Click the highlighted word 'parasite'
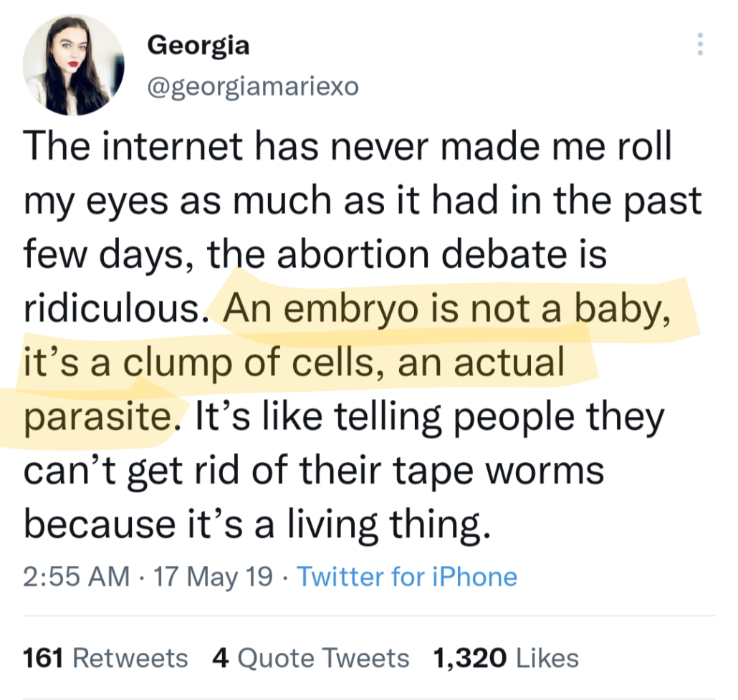This screenshot has width=738, height=700. pos(98,417)
